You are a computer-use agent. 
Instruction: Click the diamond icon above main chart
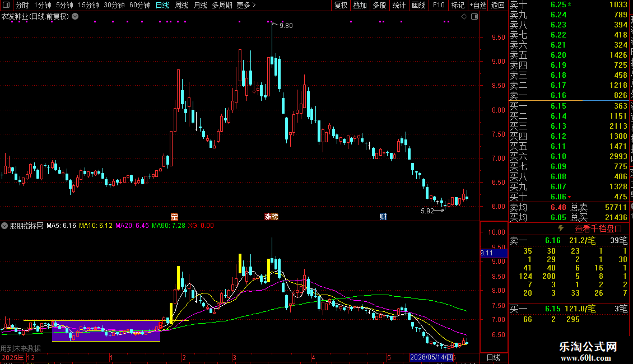pyautogui.click(x=464, y=17)
